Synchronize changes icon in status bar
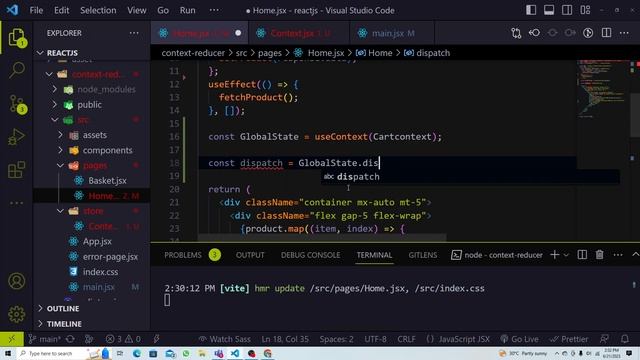 click(70, 339)
